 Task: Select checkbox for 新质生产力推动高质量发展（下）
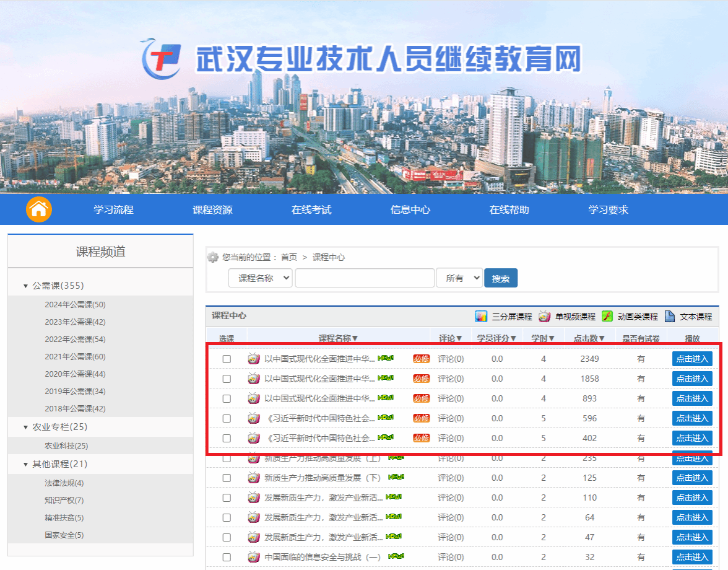pos(227,478)
